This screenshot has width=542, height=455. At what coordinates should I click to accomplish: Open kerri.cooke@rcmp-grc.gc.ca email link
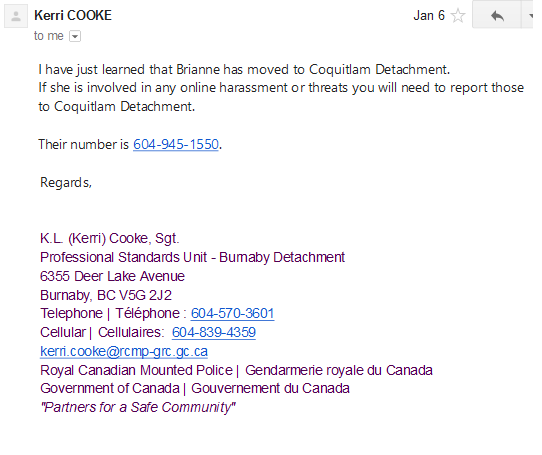pos(124,351)
